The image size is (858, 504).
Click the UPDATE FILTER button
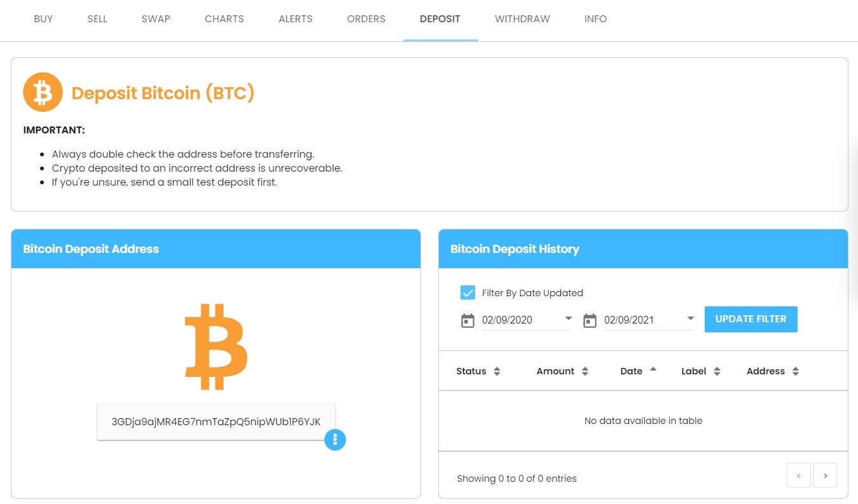[751, 319]
